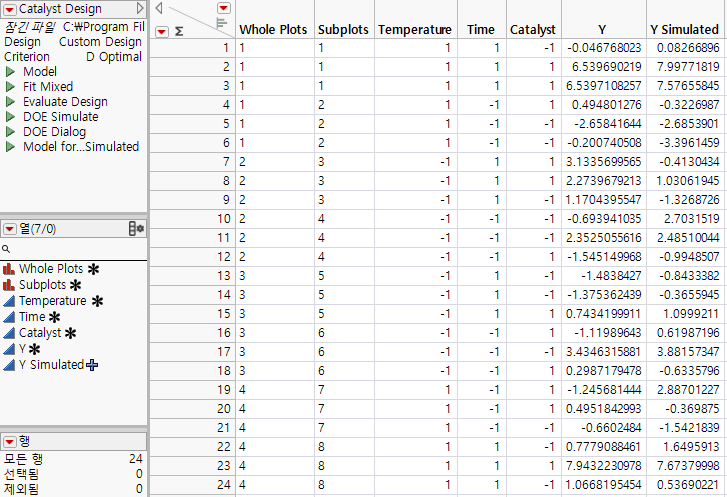Open the columns (열) red triangle menu
The image size is (727, 497).
coord(10,229)
